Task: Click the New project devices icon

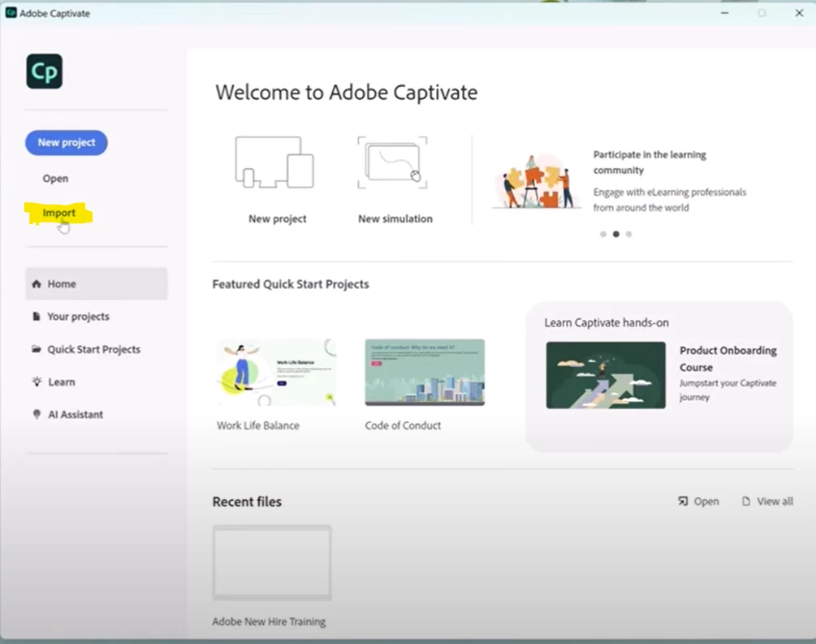Action: pos(274,162)
